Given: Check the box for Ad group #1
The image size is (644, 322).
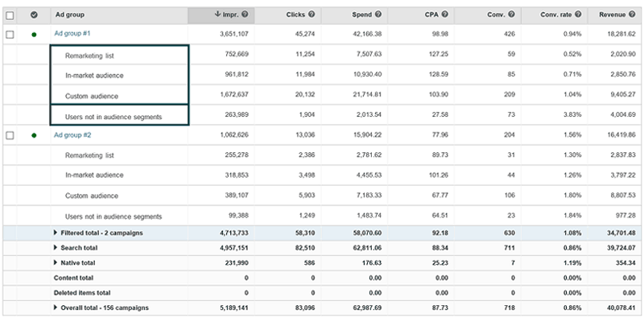Looking at the screenshot, I should 10,35.
